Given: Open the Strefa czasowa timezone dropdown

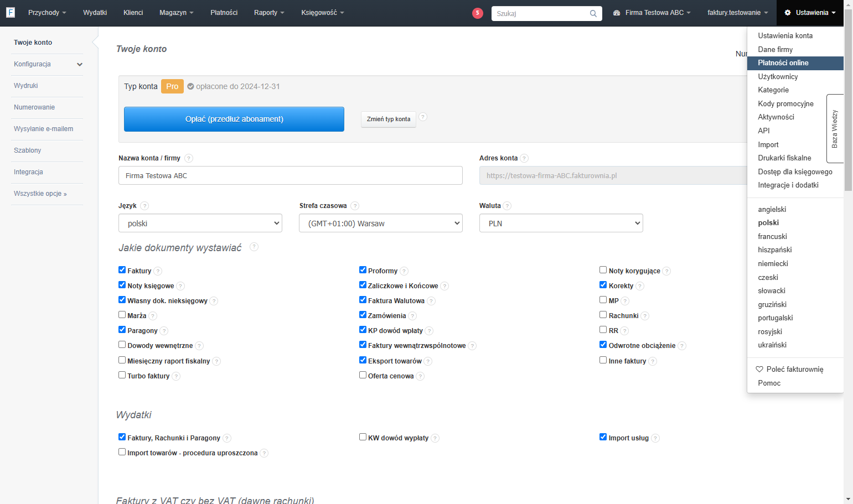Looking at the screenshot, I should pos(381,223).
